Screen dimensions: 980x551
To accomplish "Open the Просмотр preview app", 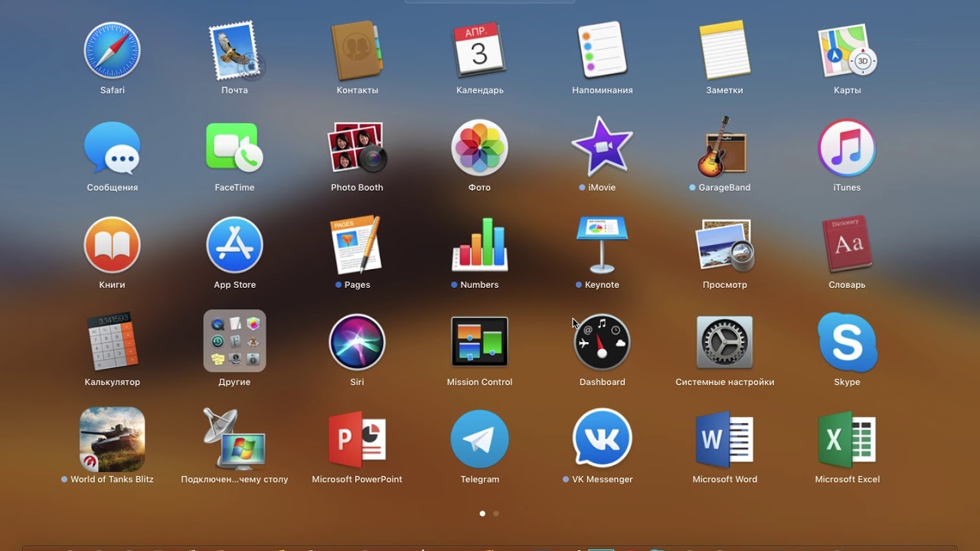I will [725, 245].
